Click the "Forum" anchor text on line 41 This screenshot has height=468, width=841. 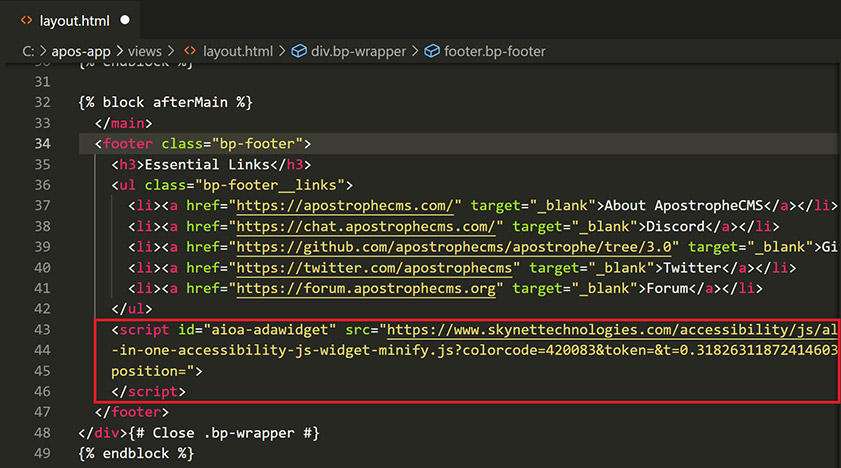click(x=667, y=288)
